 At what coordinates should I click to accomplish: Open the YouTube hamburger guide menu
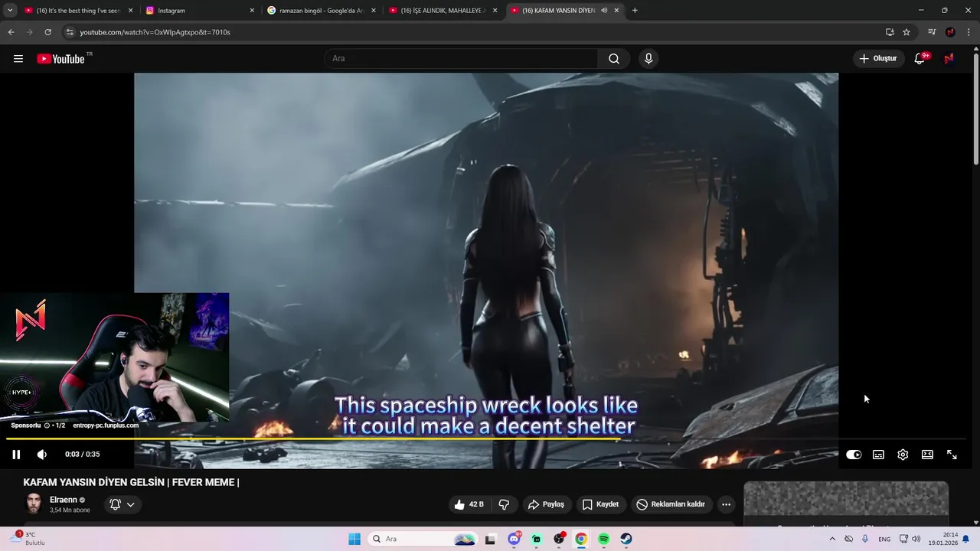click(18, 59)
